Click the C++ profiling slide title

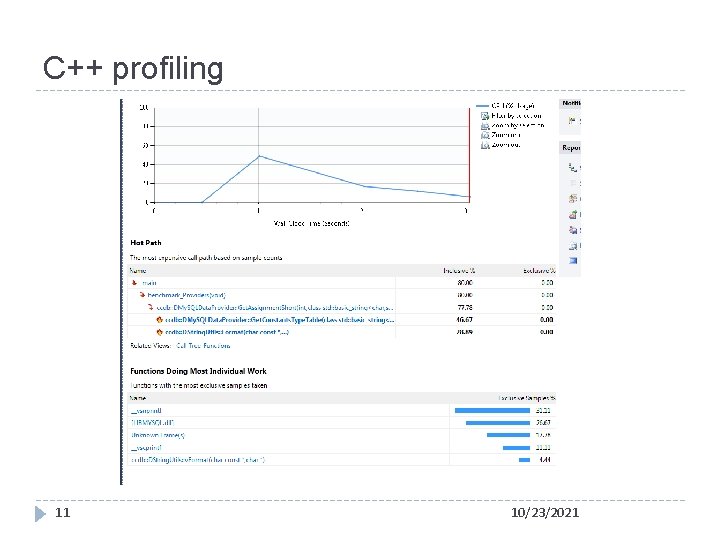coord(133,69)
